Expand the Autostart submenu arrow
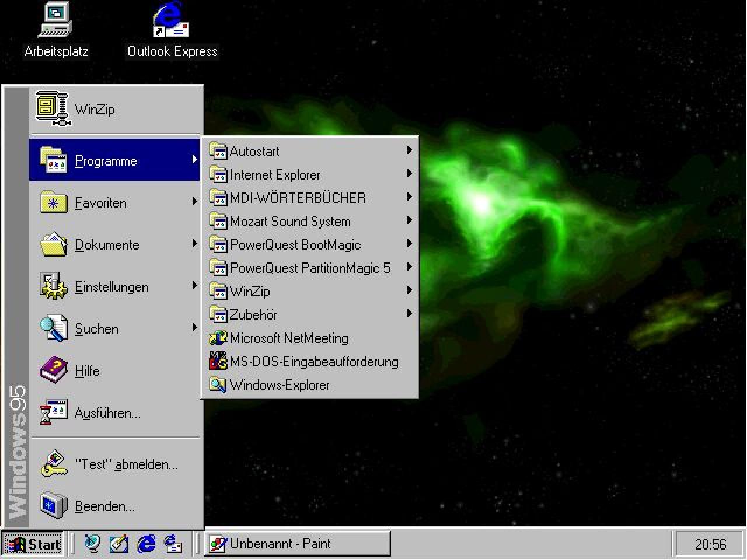The height and width of the screenshot is (560, 747). point(409,150)
